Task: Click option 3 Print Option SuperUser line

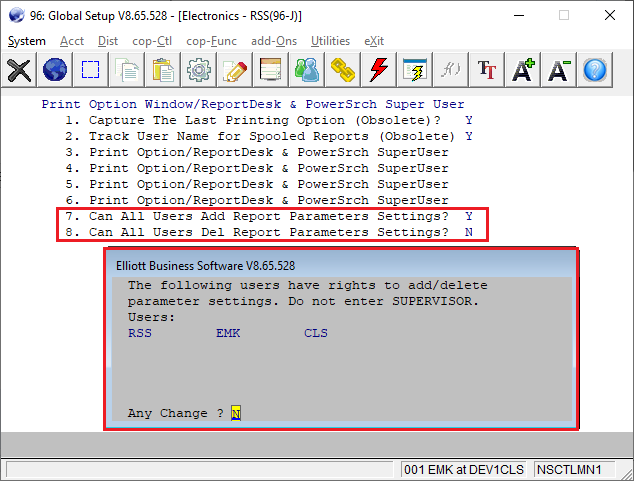Action: [257, 152]
